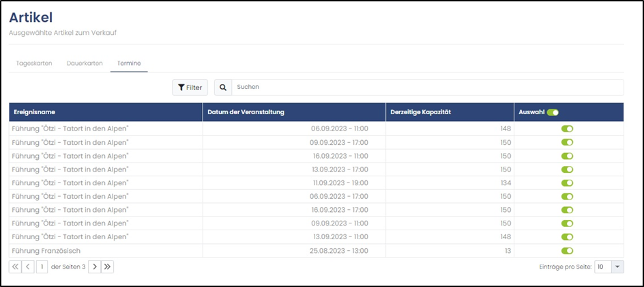Screen dimensions: 644x287
Task: Go to previous page with left arrow
Action: 27,267
